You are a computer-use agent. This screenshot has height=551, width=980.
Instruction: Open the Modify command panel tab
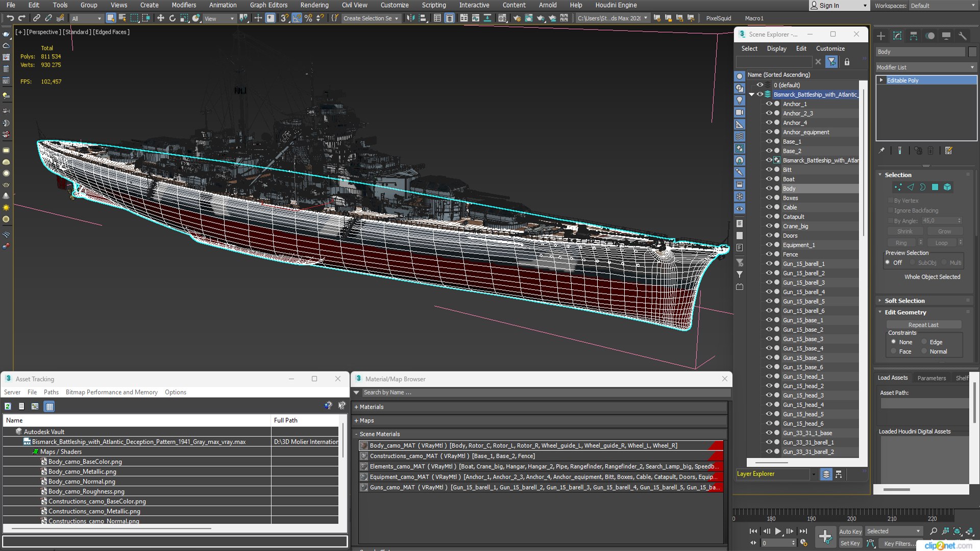click(897, 36)
